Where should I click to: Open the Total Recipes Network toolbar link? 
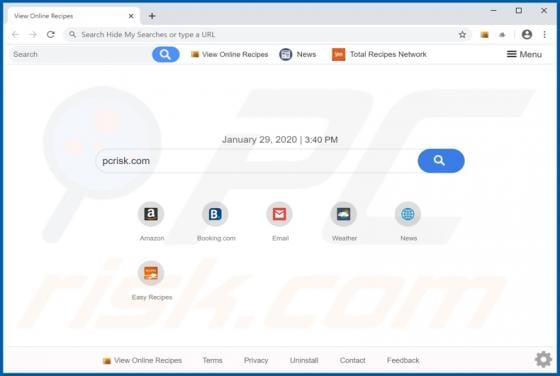click(379, 54)
